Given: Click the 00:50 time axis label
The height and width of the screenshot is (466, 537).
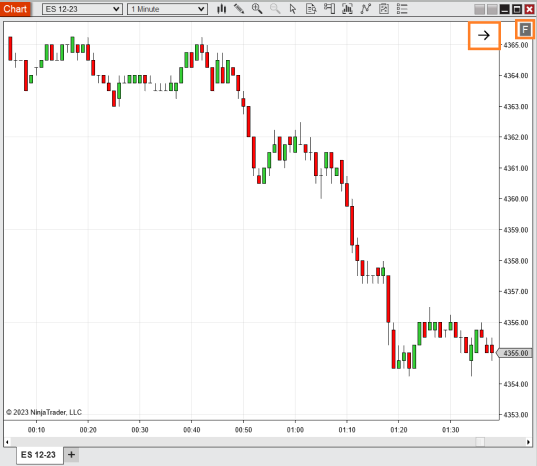Looking at the screenshot, I should point(243,430).
